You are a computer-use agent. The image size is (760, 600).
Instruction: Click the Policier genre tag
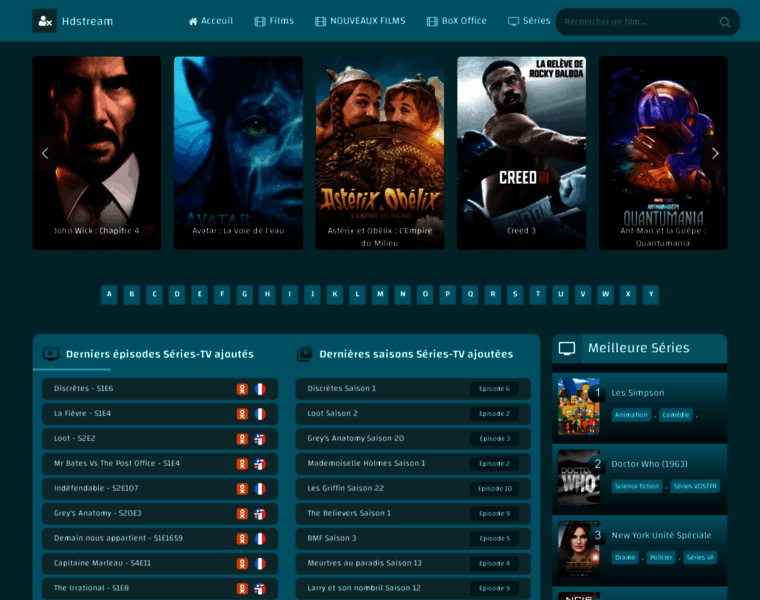click(x=661, y=557)
